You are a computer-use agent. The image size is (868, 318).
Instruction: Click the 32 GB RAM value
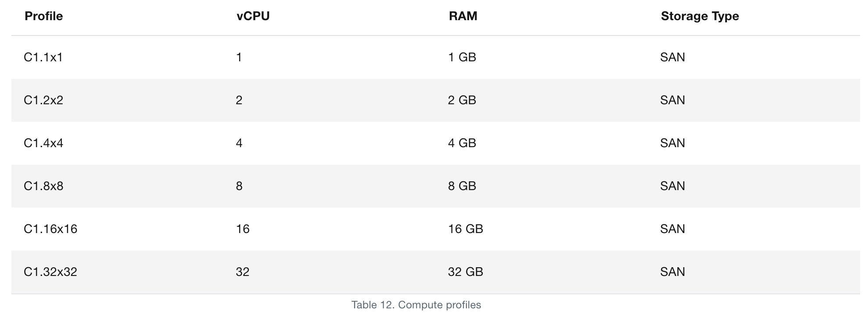coord(466,272)
